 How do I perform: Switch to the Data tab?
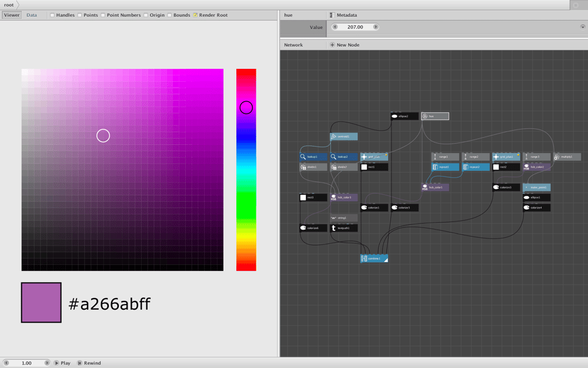[32, 15]
